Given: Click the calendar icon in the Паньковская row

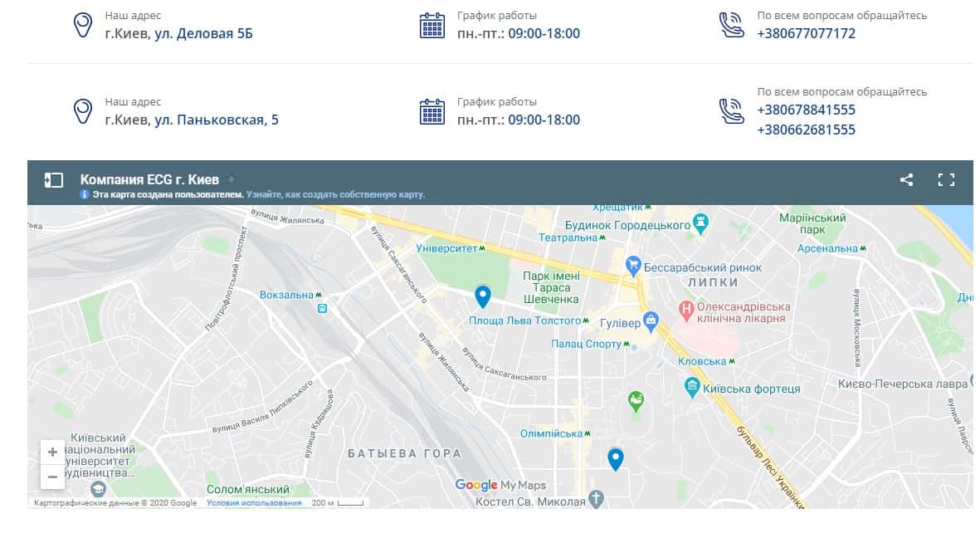Looking at the screenshot, I should click(431, 111).
